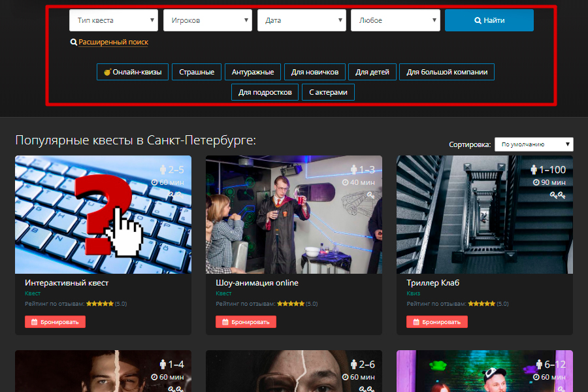
Task: Click magnifier icon beside Расширенный поиск
Action: click(74, 42)
